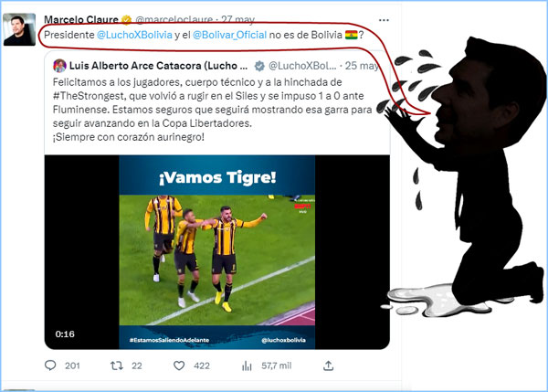This screenshot has width=548, height=392.
Task: Click the 422 likes count
Action: (202, 366)
